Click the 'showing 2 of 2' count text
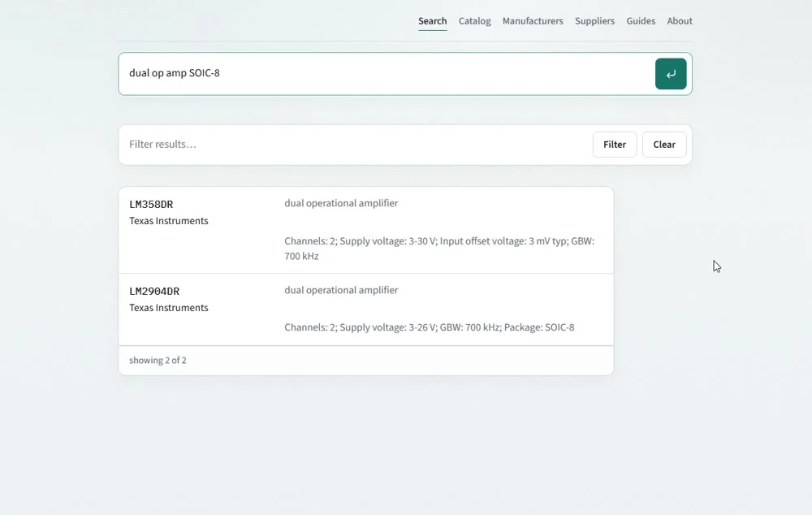 (x=158, y=360)
